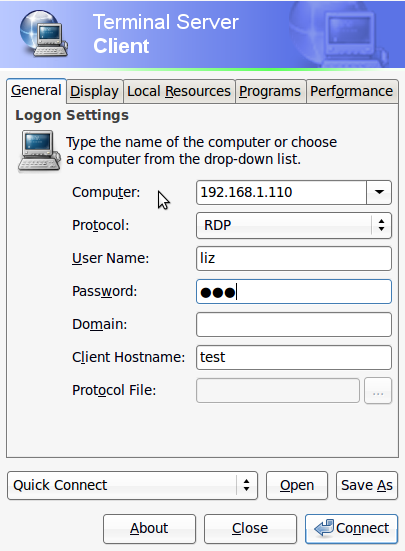405x551 pixels.
Task: Click the Terminal Server Client title text
Action: [166, 34]
